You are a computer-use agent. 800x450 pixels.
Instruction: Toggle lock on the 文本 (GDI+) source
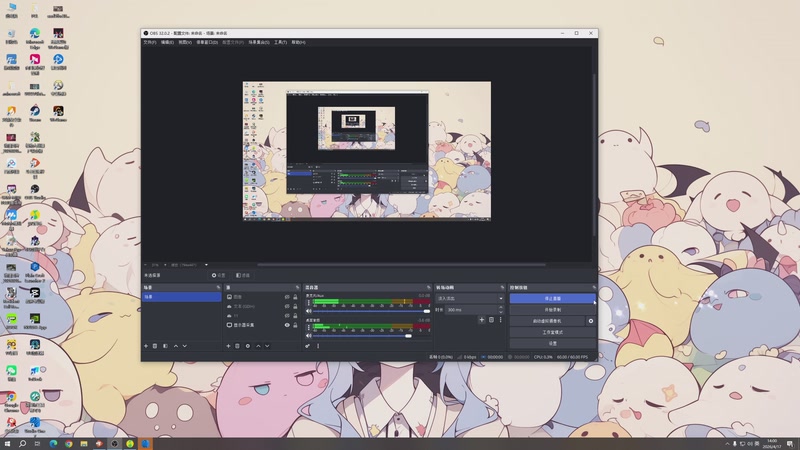pos(295,306)
